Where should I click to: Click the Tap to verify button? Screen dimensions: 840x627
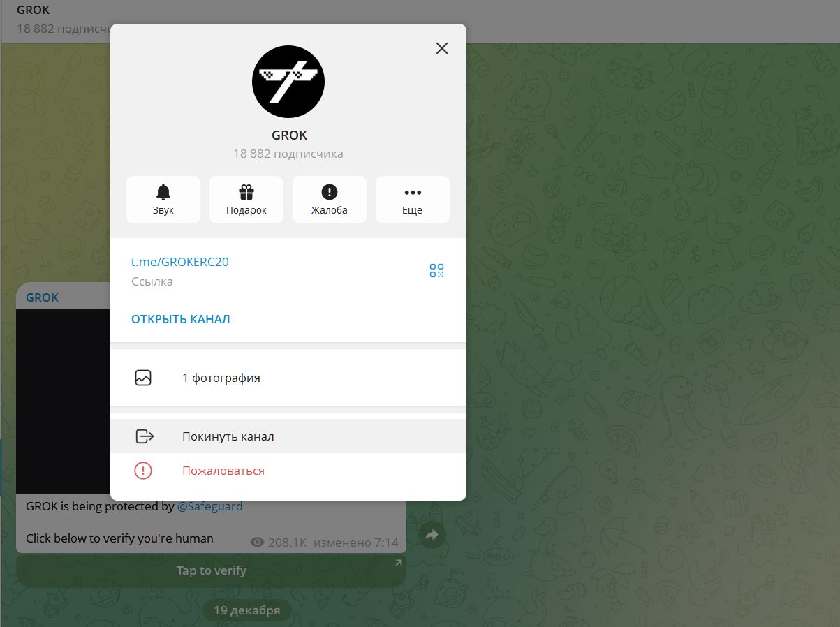[x=211, y=570]
